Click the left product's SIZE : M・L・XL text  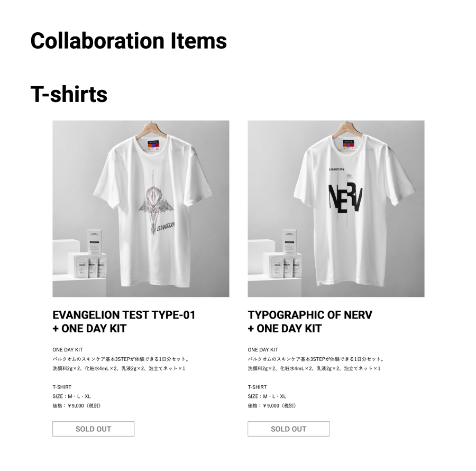point(71,396)
